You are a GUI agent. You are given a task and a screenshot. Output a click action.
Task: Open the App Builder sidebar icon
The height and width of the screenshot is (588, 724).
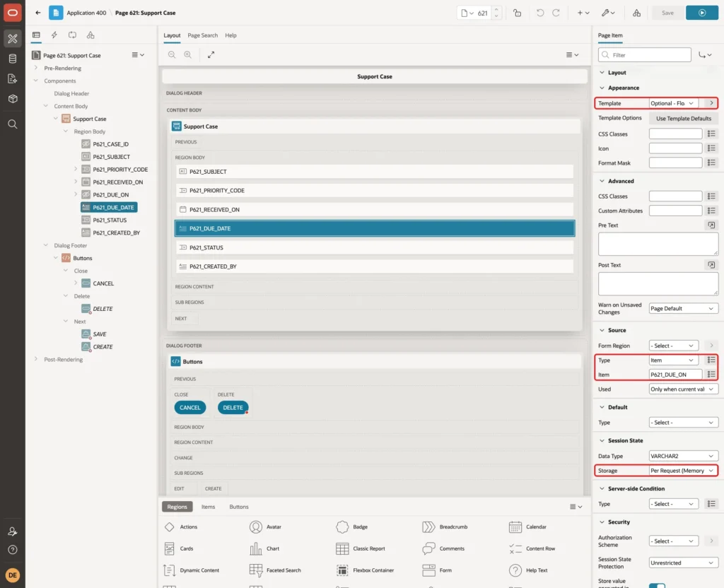click(x=13, y=39)
